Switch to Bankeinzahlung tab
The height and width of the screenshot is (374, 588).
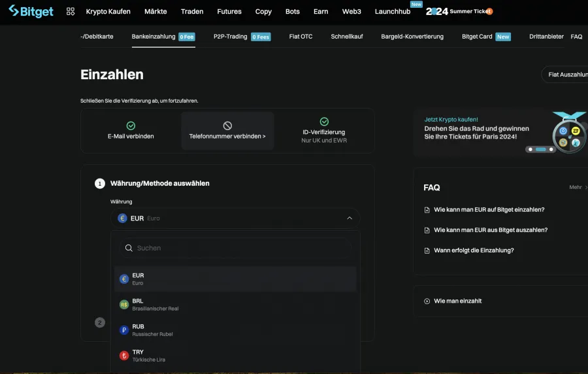coord(163,37)
